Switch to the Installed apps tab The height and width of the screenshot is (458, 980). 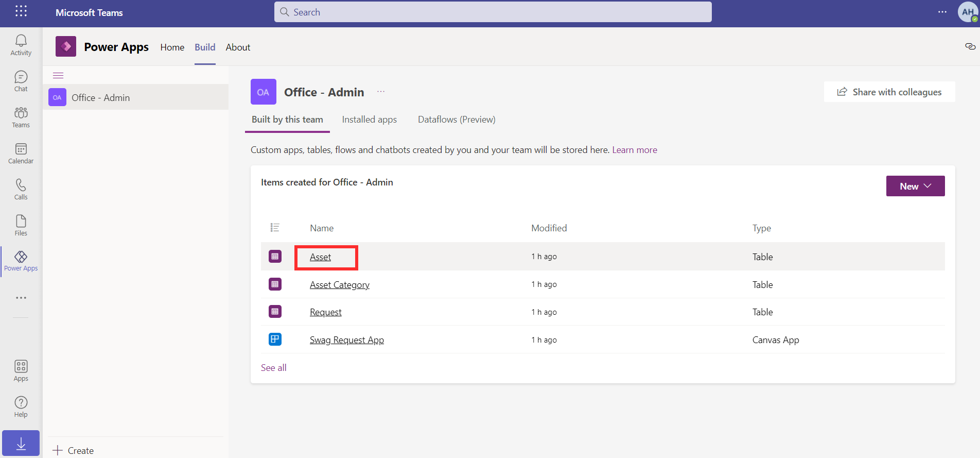pyautogui.click(x=369, y=120)
